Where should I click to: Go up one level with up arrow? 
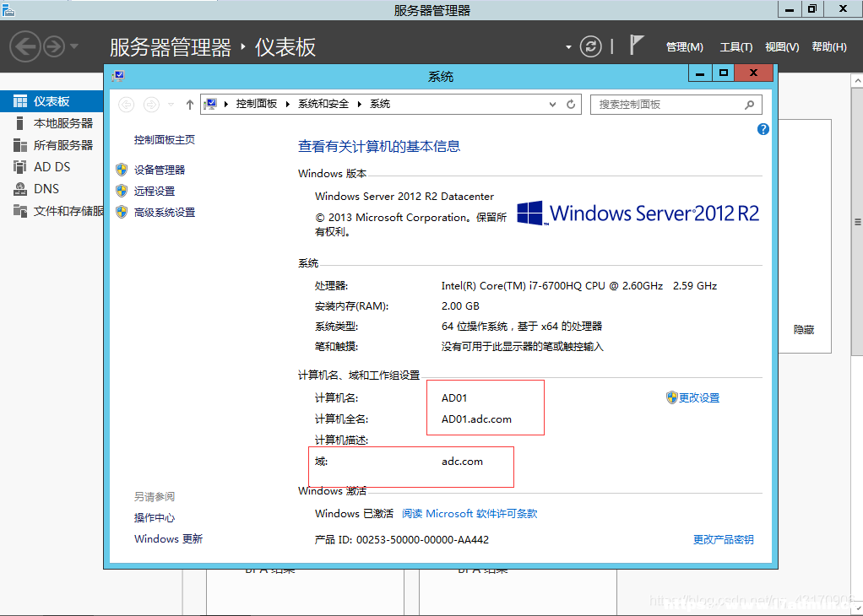(190, 105)
